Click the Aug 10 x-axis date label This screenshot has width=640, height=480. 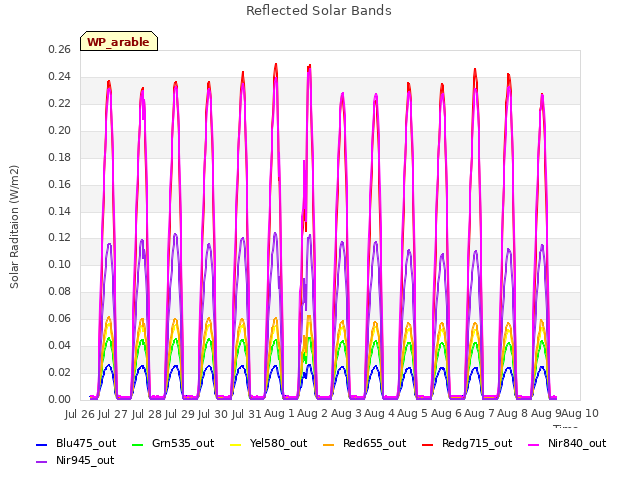[x=580, y=413]
